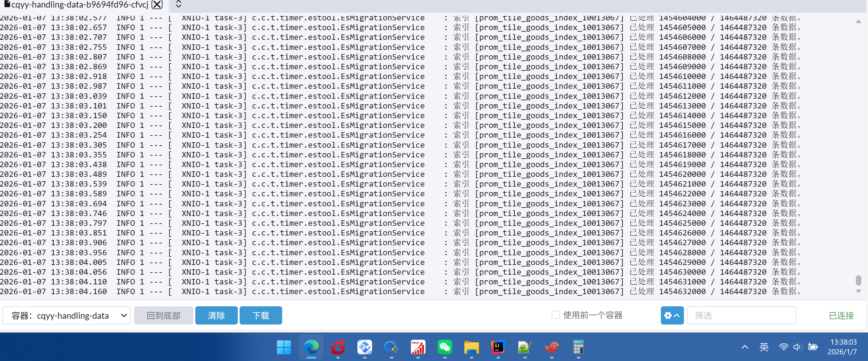Image resolution: width=868 pixels, height=361 pixels.
Task: Expand the up/down chevron next to tab
Action: click(179, 4)
